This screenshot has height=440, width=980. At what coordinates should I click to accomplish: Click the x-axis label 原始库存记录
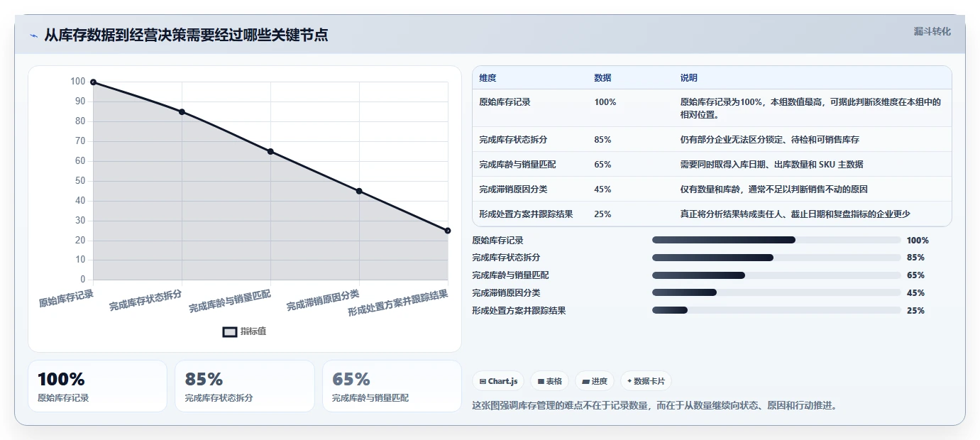66,297
